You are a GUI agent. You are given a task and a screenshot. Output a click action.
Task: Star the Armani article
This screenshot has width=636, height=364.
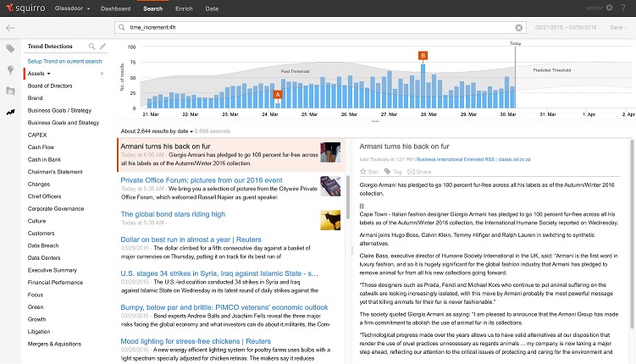click(x=368, y=171)
